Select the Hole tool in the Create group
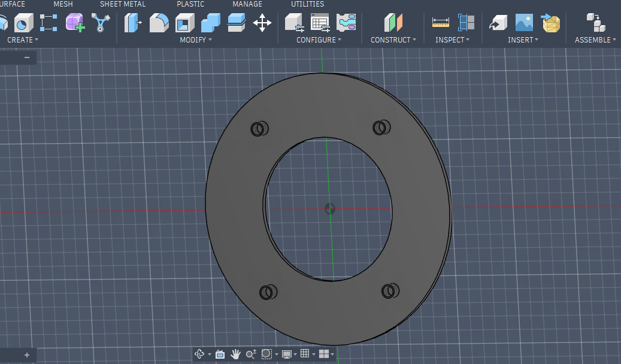The width and height of the screenshot is (621, 364). (x=23, y=23)
